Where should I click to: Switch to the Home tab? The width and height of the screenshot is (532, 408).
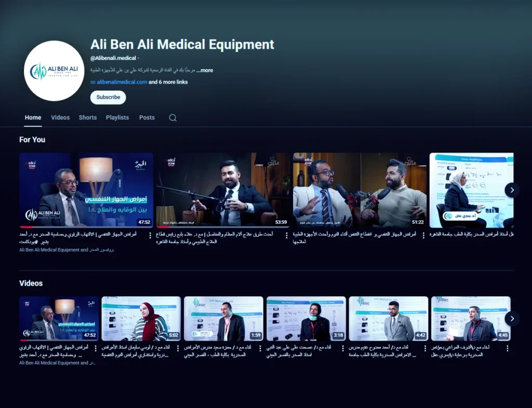[x=33, y=117]
